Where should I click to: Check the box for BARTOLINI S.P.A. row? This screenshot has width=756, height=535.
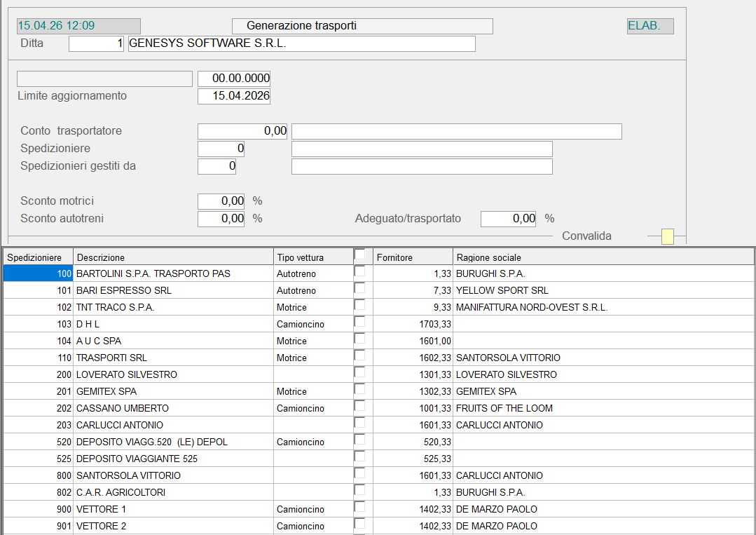(x=359, y=272)
